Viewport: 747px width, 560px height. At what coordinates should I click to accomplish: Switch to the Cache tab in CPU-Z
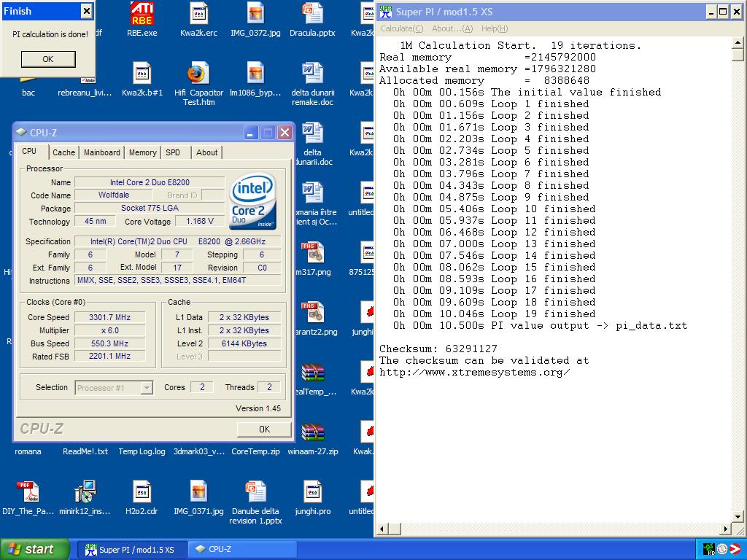(64, 152)
